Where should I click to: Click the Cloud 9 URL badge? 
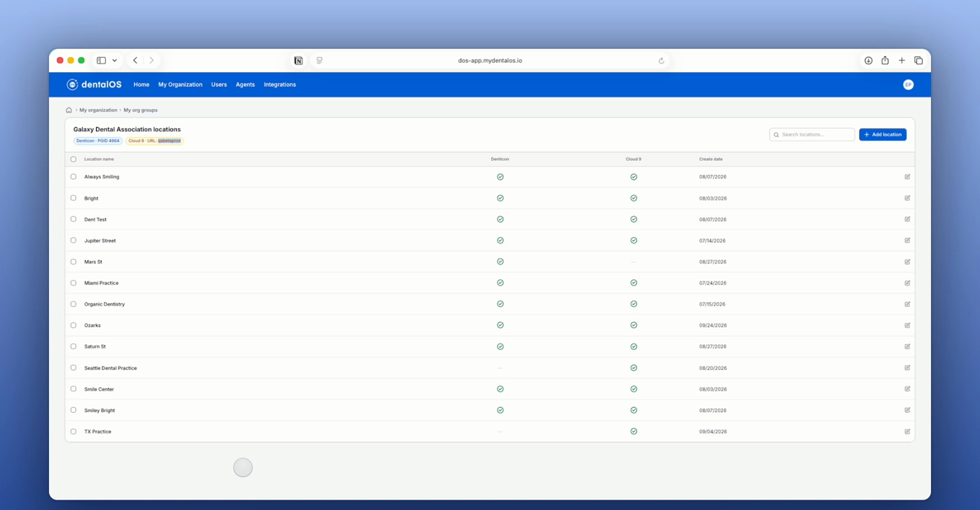(x=155, y=141)
